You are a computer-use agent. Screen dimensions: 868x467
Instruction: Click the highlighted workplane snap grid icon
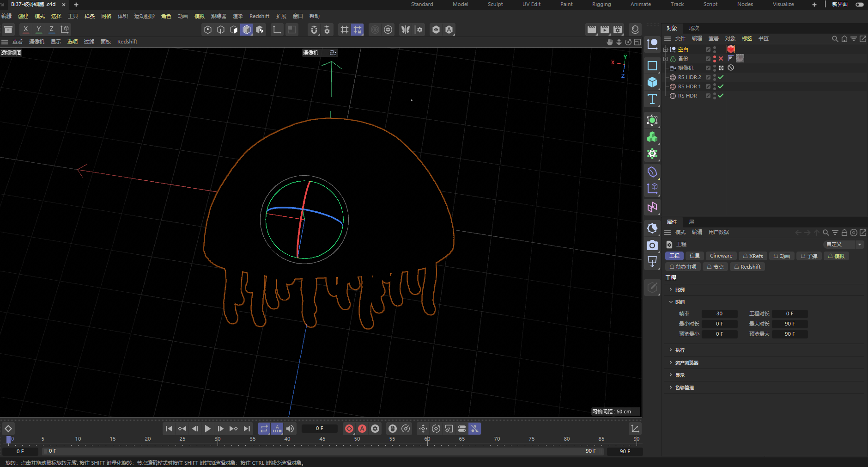coord(358,30)
